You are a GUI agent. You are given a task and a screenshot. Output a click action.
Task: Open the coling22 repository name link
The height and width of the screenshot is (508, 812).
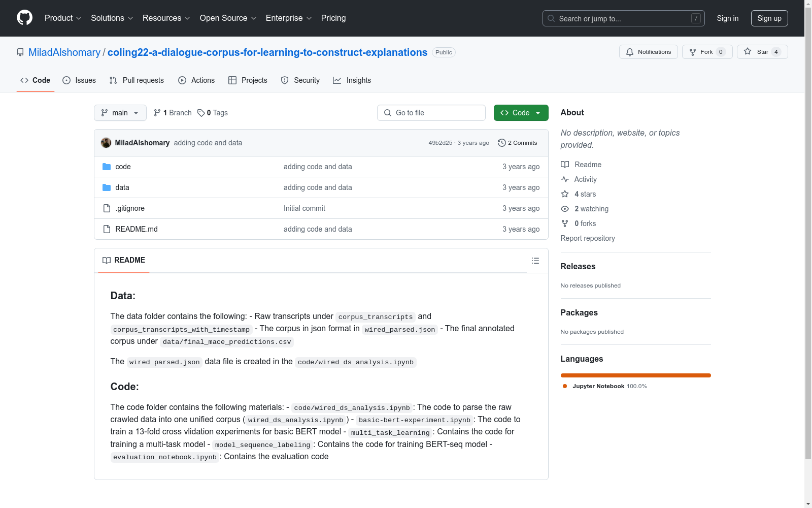[267, 52]
